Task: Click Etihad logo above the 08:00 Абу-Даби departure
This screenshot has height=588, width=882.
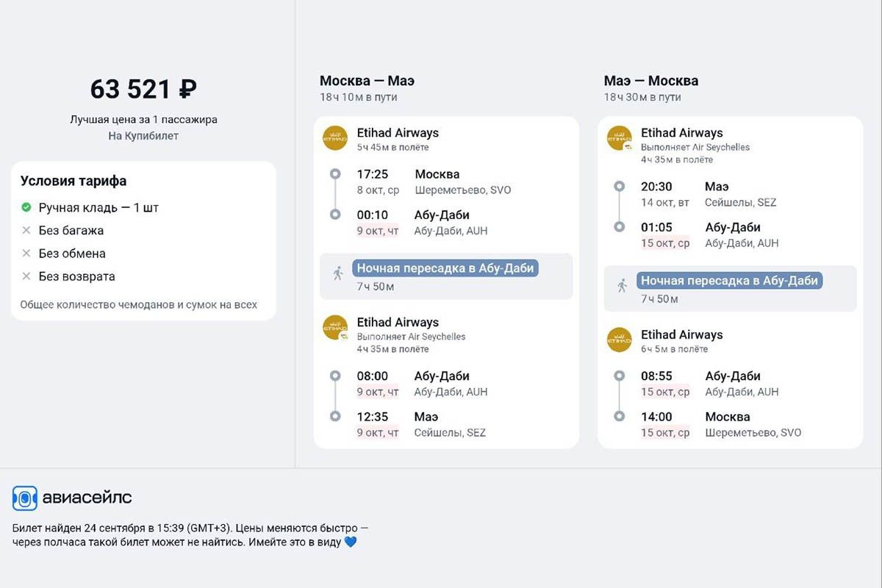Action: click(335, 328)
